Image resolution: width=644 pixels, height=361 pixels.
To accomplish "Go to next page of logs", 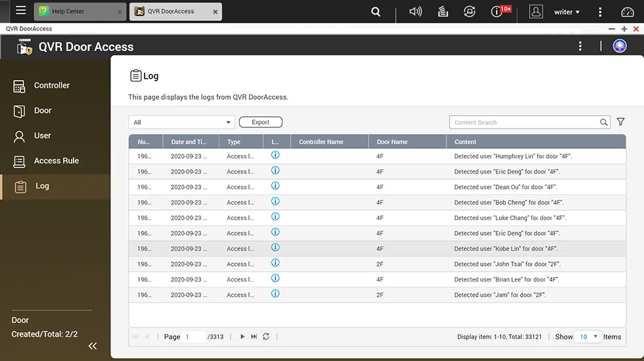I will [242, 337].
